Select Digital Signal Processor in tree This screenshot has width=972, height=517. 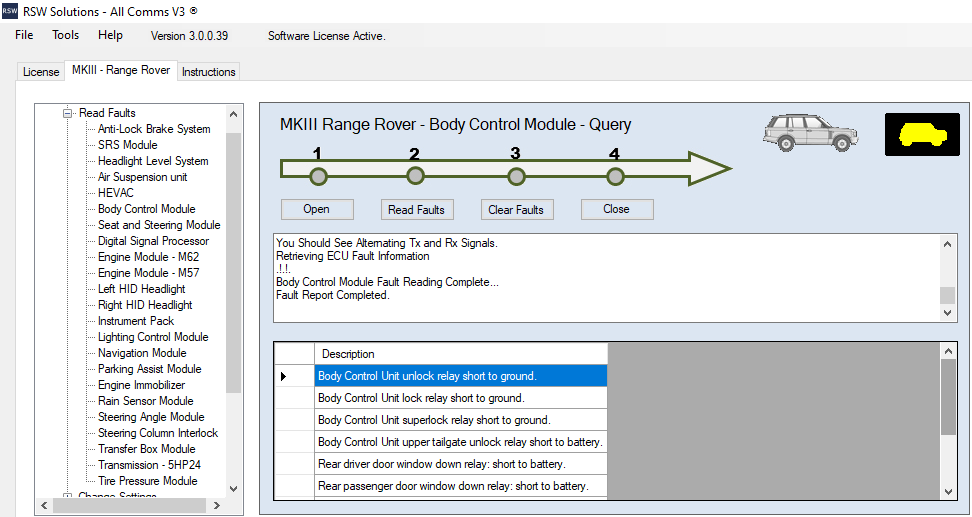click(154, 241)
